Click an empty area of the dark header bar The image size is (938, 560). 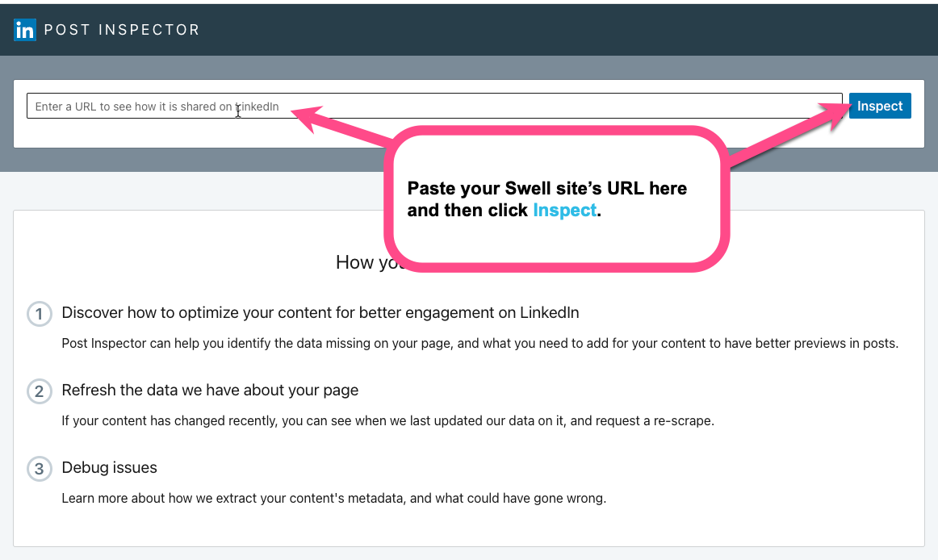pos(565,31)
